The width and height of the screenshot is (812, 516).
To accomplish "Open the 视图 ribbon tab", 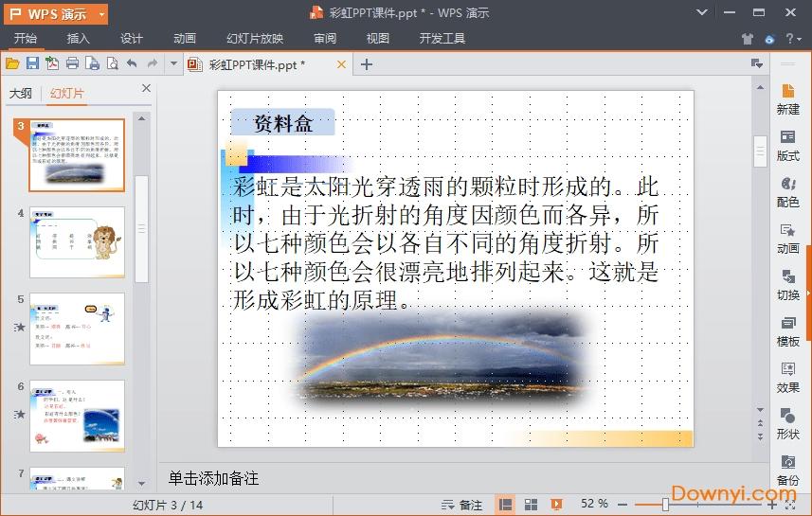I will (x=377, y=38).
